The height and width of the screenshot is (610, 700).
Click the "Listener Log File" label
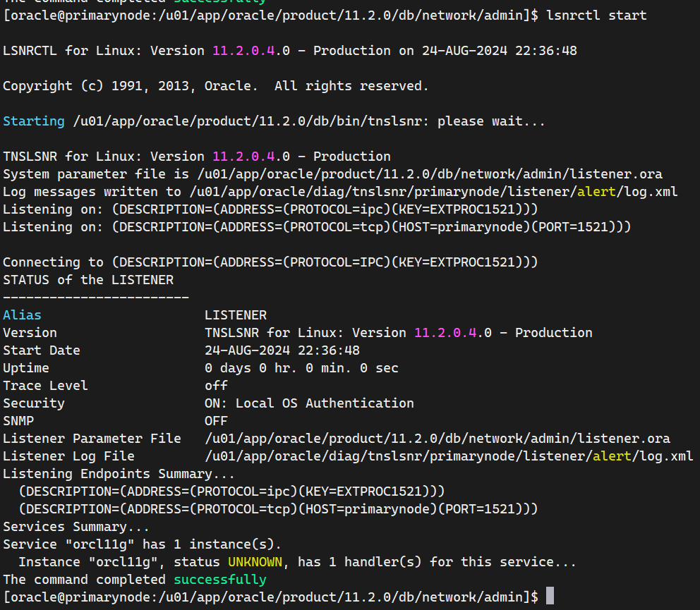click(68, 456)
